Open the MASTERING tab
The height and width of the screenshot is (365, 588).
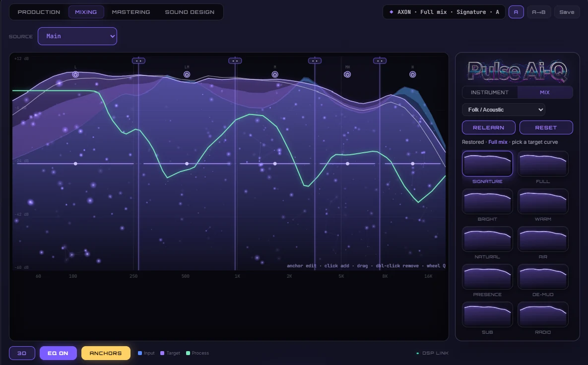click(x=131, y=12)
